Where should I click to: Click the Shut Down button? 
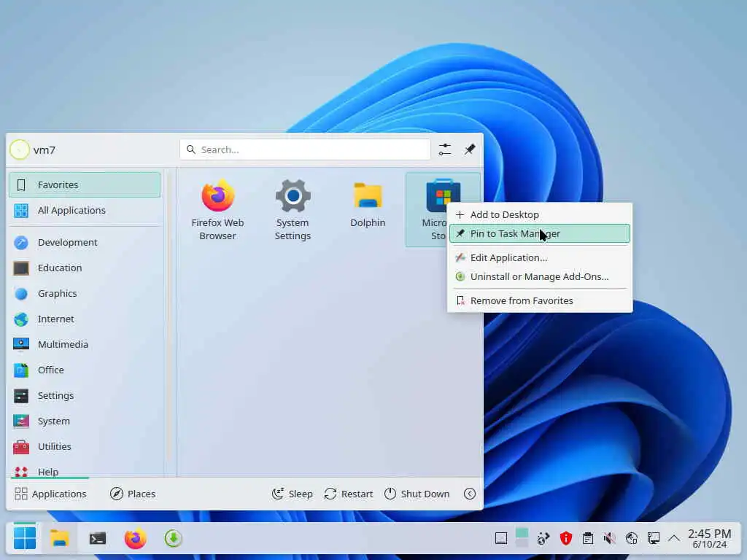417,494
